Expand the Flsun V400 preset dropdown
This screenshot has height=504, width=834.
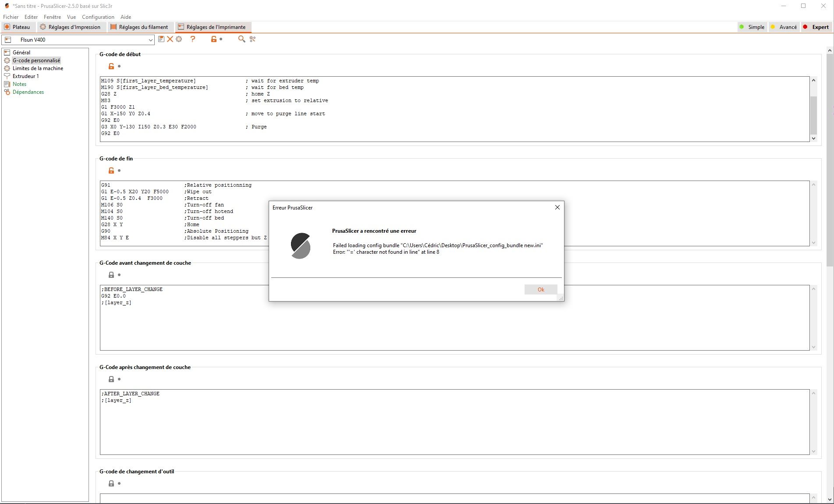150,40
